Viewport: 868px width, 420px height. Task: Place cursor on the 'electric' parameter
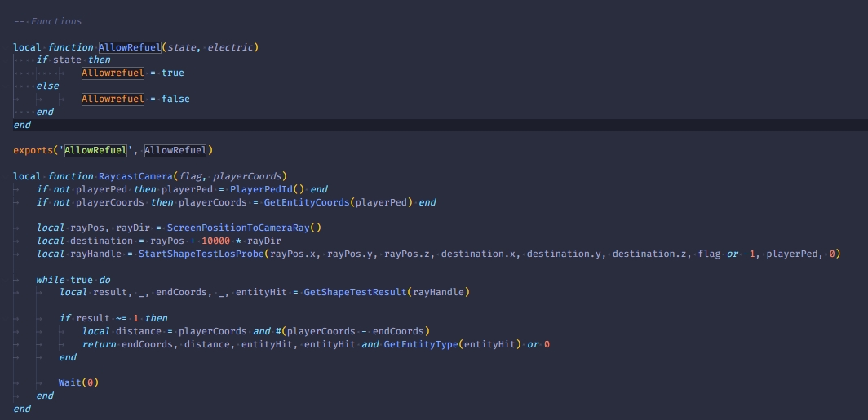[x=230, y=46]
